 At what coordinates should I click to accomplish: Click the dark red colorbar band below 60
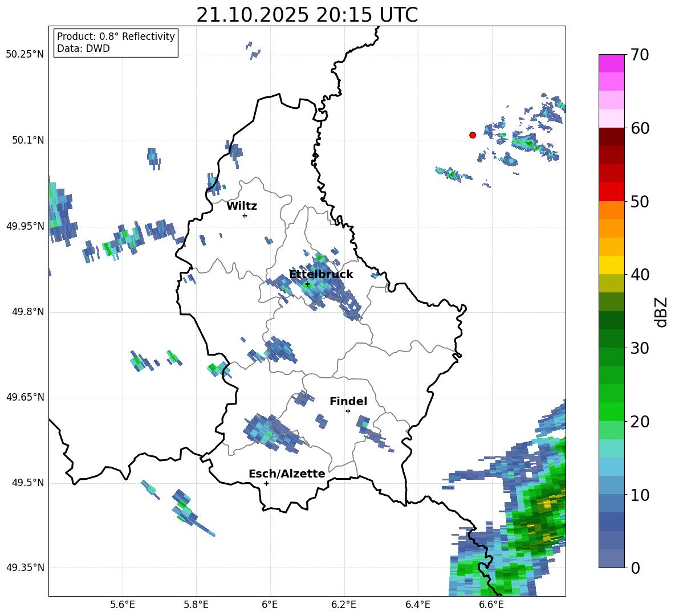[611, 136]
